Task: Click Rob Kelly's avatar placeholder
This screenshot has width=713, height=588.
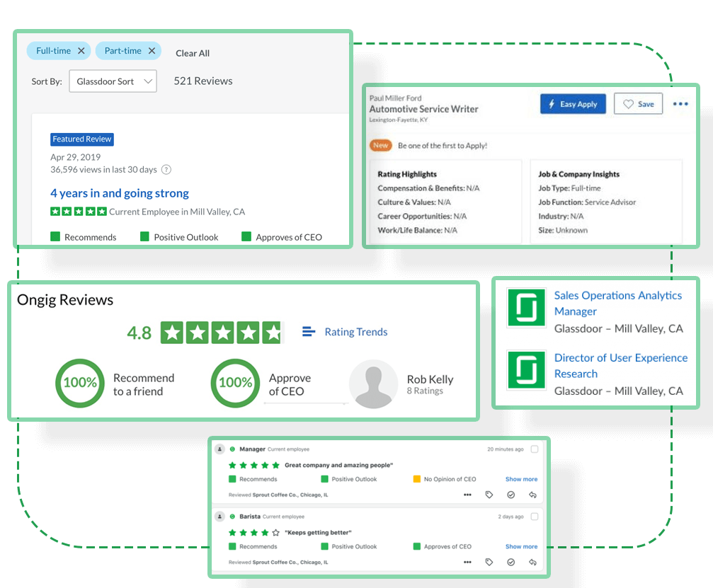Action: click(x=374, y=384)
